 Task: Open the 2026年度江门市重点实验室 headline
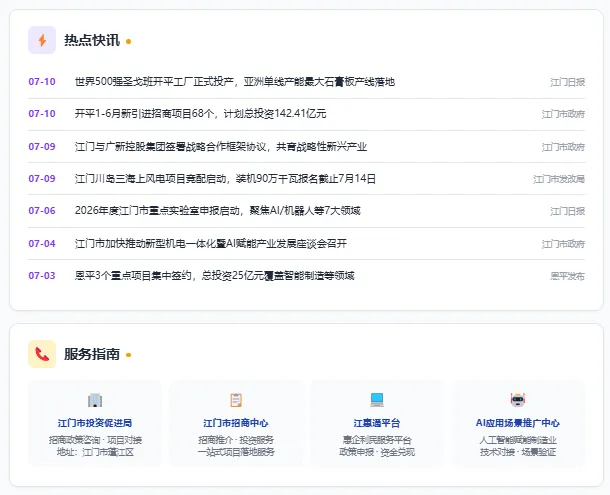[218, 211]
